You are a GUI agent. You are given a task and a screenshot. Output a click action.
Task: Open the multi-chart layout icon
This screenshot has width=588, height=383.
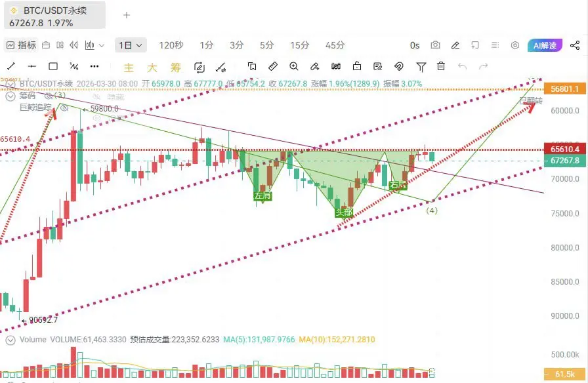60,45
